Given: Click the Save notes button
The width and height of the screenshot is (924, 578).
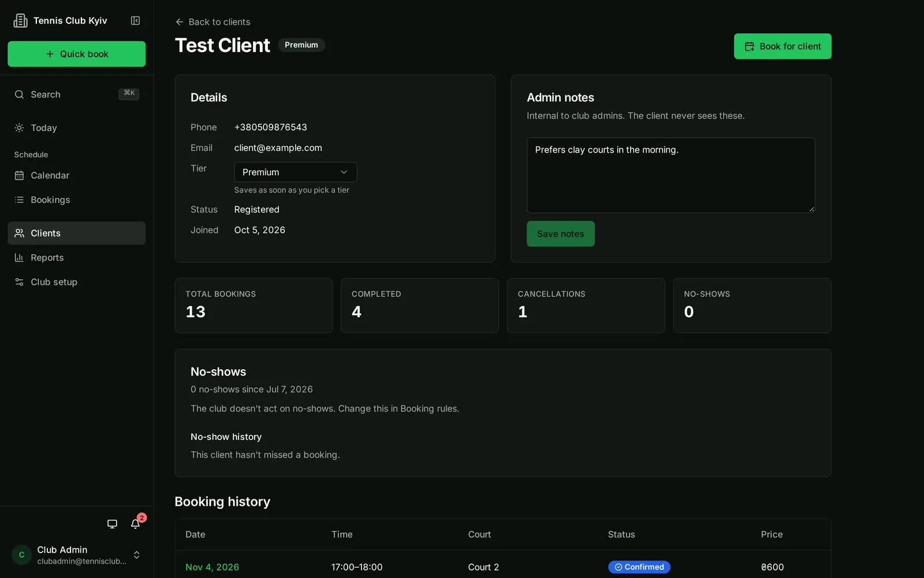Looking at the screenshot, I should [x=560, y=234].
